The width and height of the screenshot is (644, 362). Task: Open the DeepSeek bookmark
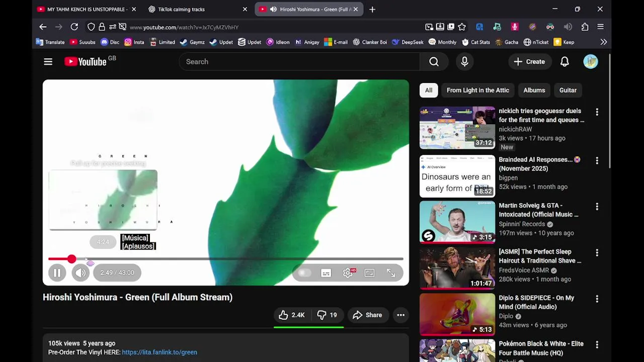pos(407,42)
